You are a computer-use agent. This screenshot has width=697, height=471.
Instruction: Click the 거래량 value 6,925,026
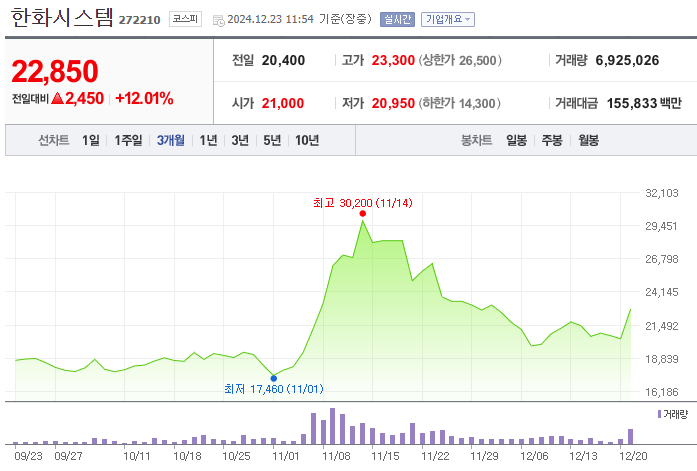(627, 60)
